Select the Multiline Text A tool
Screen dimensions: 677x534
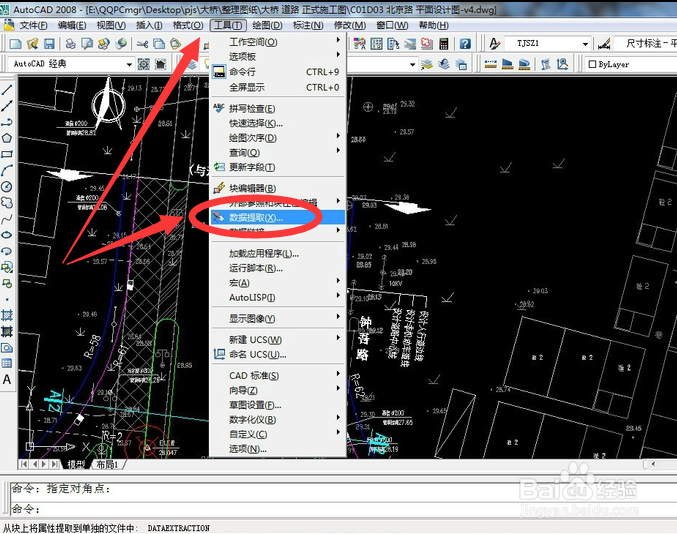7,379
